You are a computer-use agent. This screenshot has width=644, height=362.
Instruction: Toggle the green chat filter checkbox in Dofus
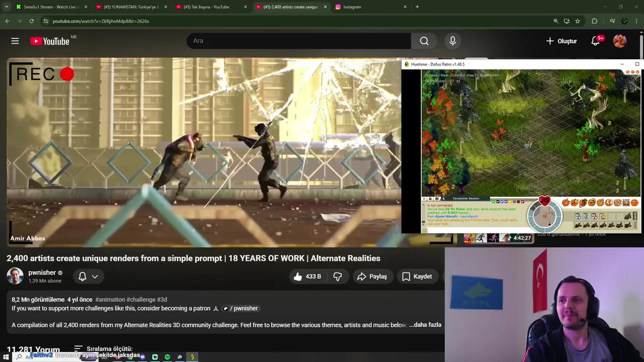click(x=494, y=202)
